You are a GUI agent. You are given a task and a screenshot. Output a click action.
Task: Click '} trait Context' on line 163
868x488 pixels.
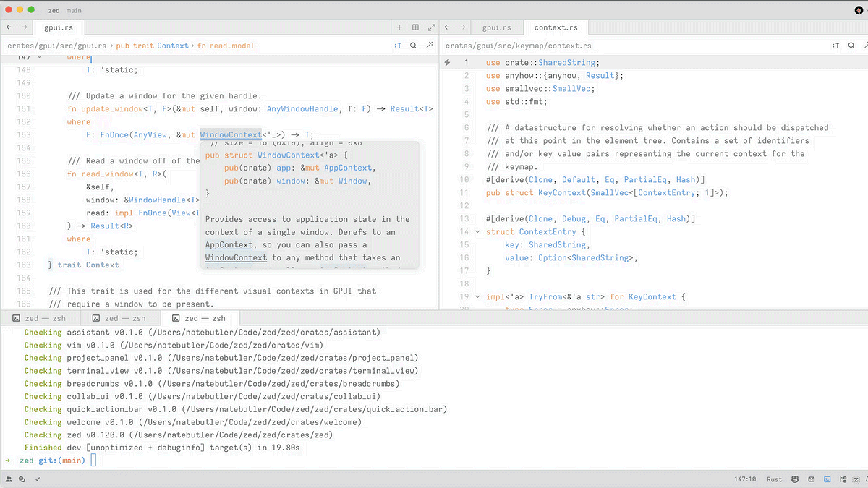tap(83, 265)
